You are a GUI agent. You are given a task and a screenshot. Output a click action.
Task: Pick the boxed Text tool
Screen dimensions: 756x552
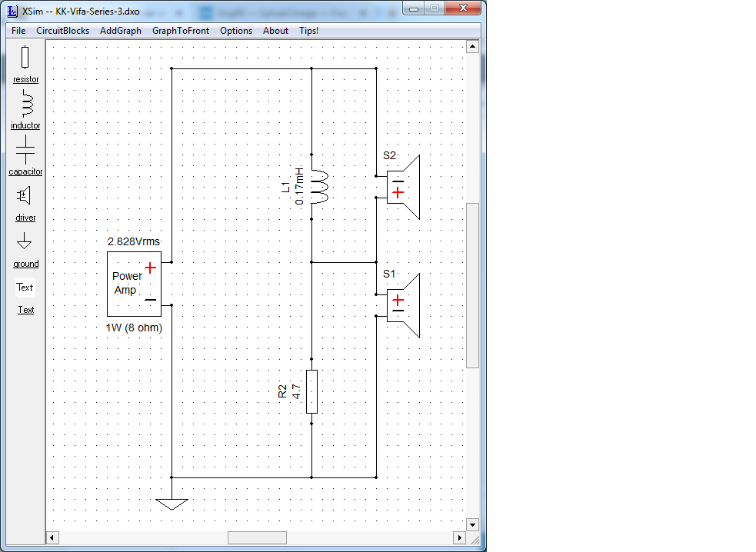(25, 288)
